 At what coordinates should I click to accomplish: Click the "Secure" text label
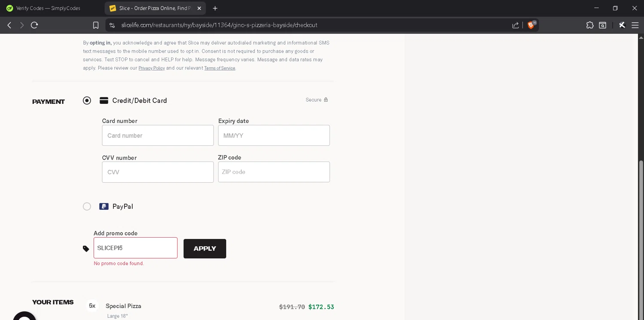click(313, 100)
